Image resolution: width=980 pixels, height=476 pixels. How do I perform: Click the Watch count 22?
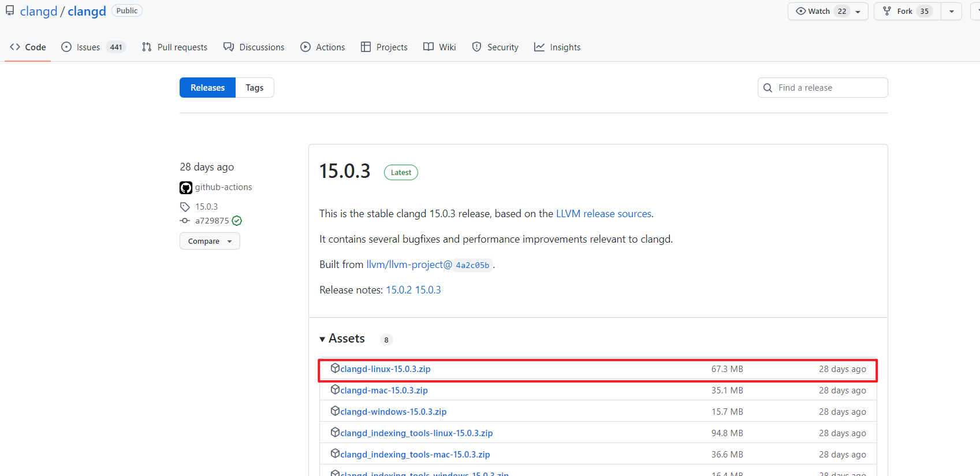pyautogui.click(x=842, y=12)
